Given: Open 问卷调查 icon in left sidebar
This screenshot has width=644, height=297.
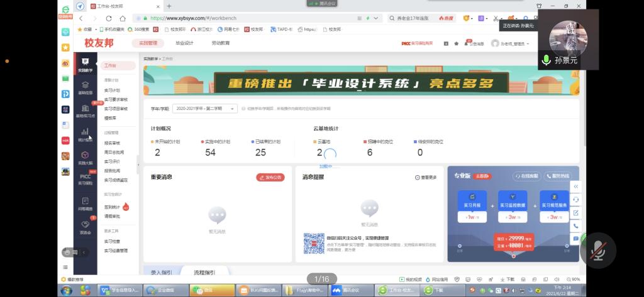Looking at the screenshot, I should (x=86, y=203).
